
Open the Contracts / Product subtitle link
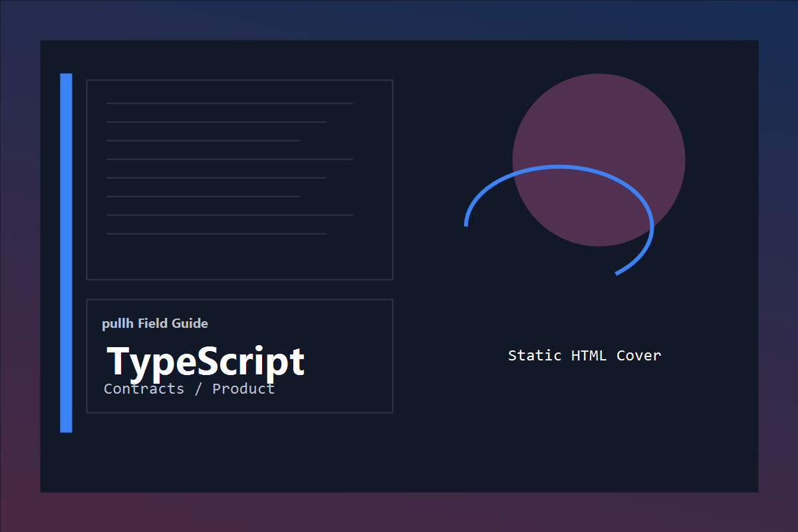[x=188, y=389]
